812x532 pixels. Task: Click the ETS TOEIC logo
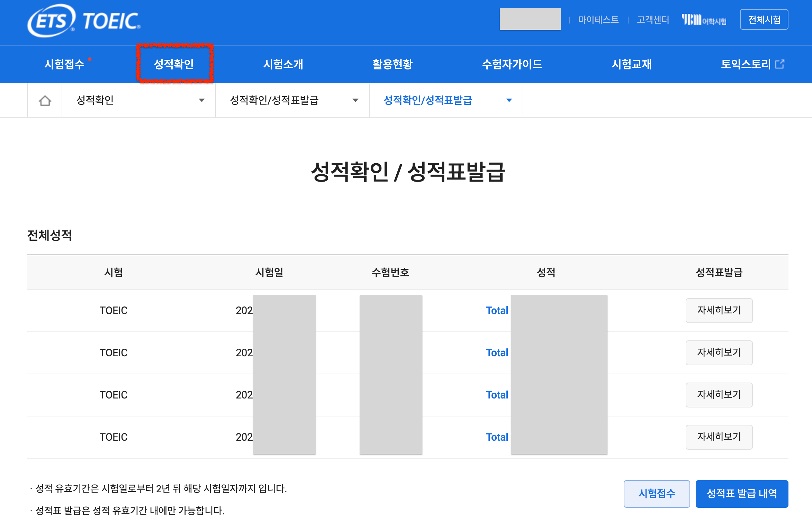tap(84, 21)
